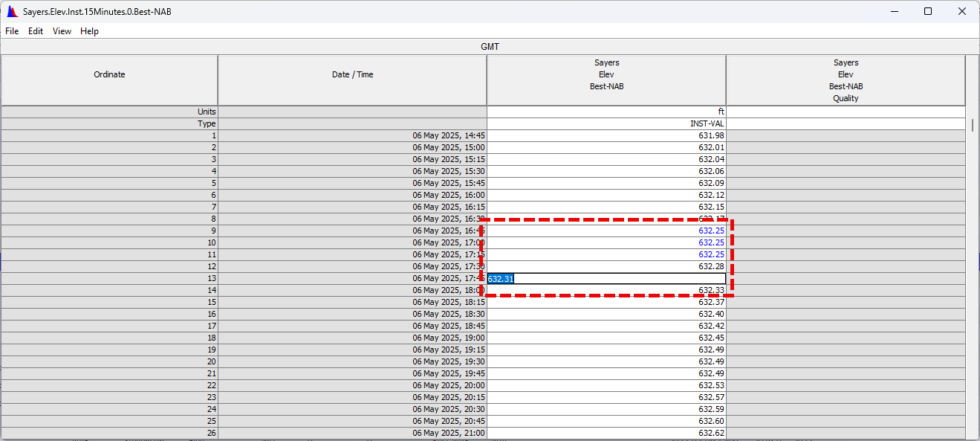Click the Ordinate column header
This screenshot has width=980, height=441.
[109, 74]
